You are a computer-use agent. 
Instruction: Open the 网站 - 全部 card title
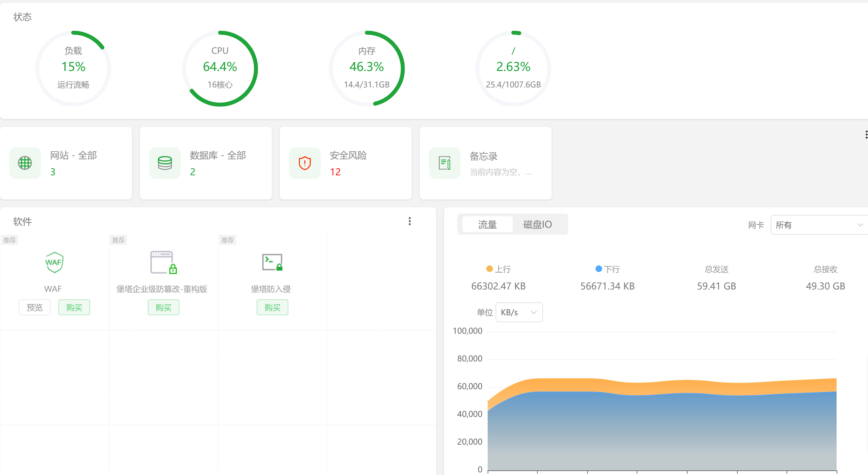point(74,155)
